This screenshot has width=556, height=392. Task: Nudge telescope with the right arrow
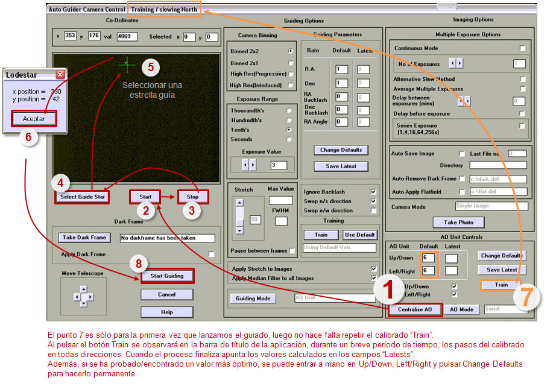91,297
